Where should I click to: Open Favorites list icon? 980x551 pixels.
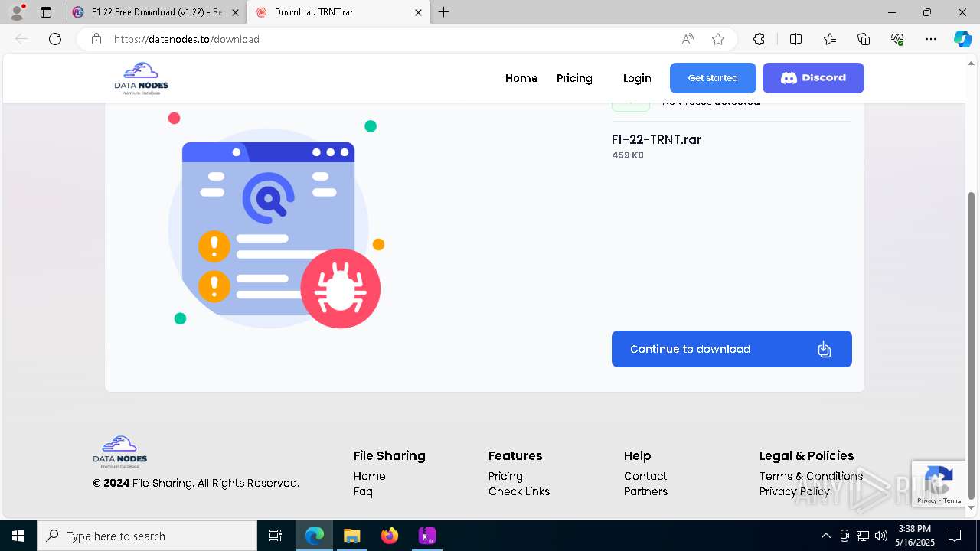pos(830,39)
